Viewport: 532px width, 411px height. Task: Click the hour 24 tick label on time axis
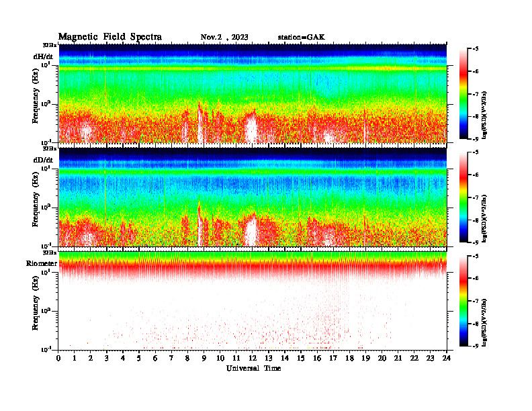[x=447, y=359]
